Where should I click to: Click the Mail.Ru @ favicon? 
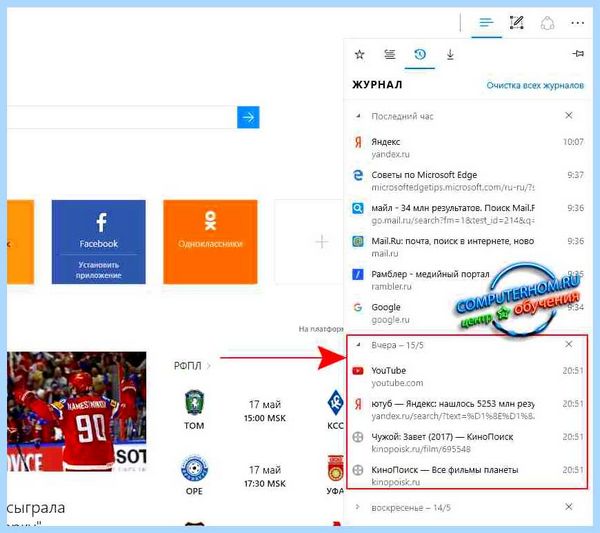click(358, 241)
